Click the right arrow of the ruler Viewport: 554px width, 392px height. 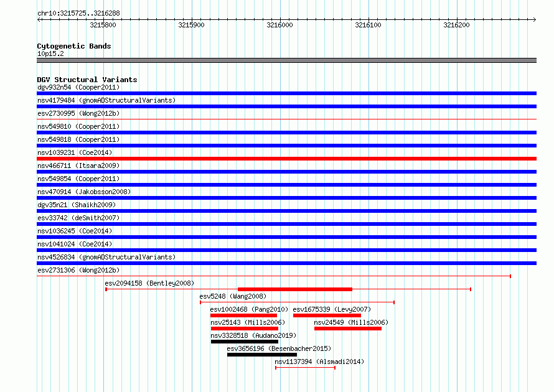[x=534, y=19]
